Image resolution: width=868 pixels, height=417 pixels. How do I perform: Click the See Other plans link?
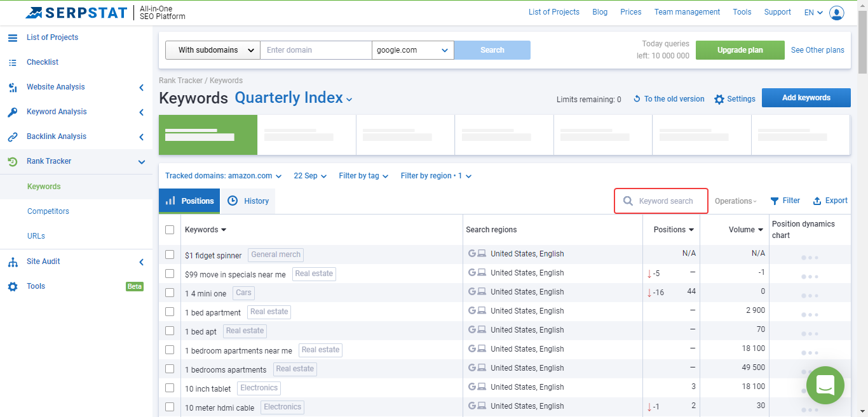[818, 50]
